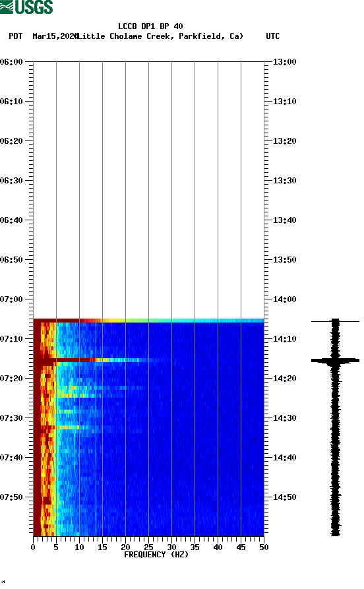Click the '14:20' UTC time label
The width and height of the screenshot is (364, 589).
point(284,379)
